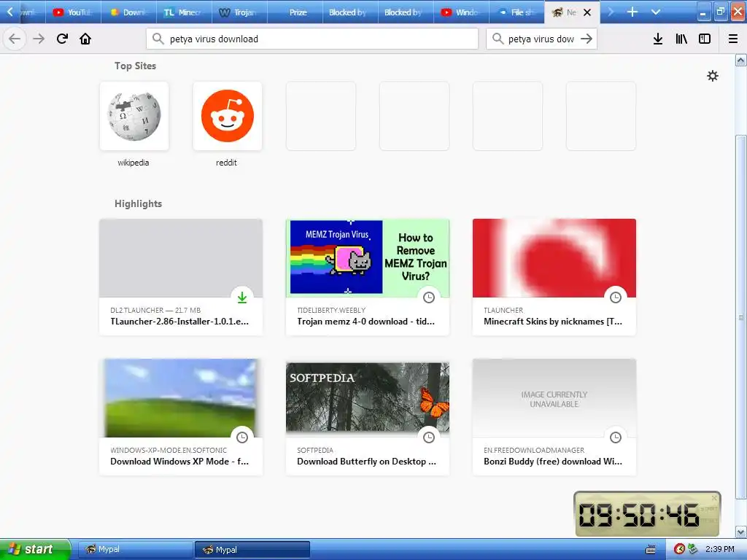Switch to the Windows YouTube tab
Screen dimensions: 747x560
tap(461, 12)
